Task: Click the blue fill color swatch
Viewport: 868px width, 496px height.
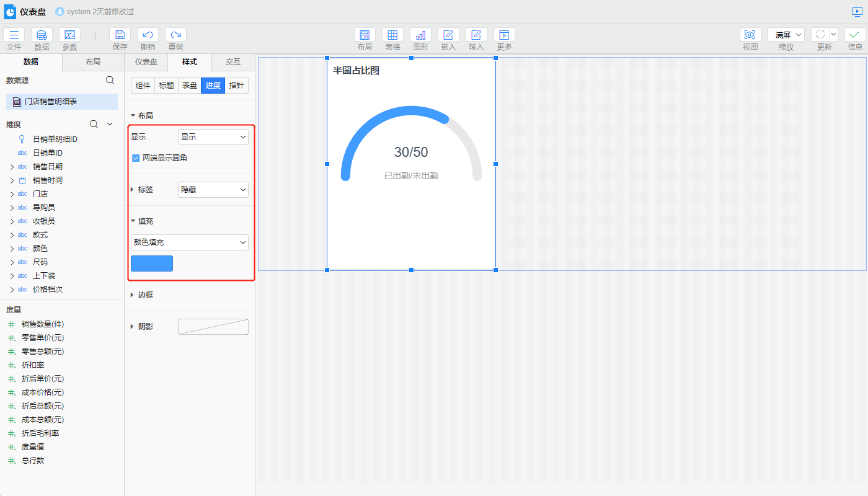Action: [x=152, y=263]
